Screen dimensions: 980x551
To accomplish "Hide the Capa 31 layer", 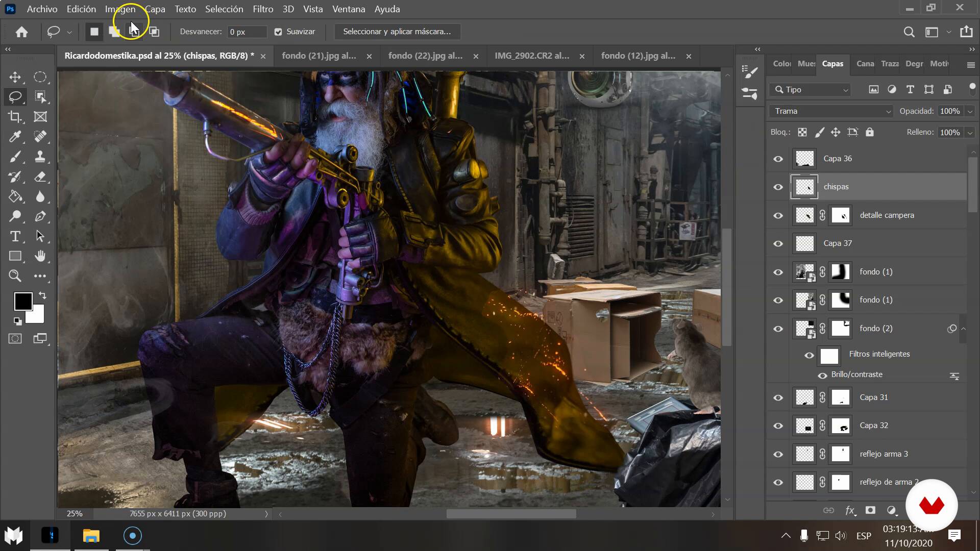I will pyautogui.click(x=778, y=397).
